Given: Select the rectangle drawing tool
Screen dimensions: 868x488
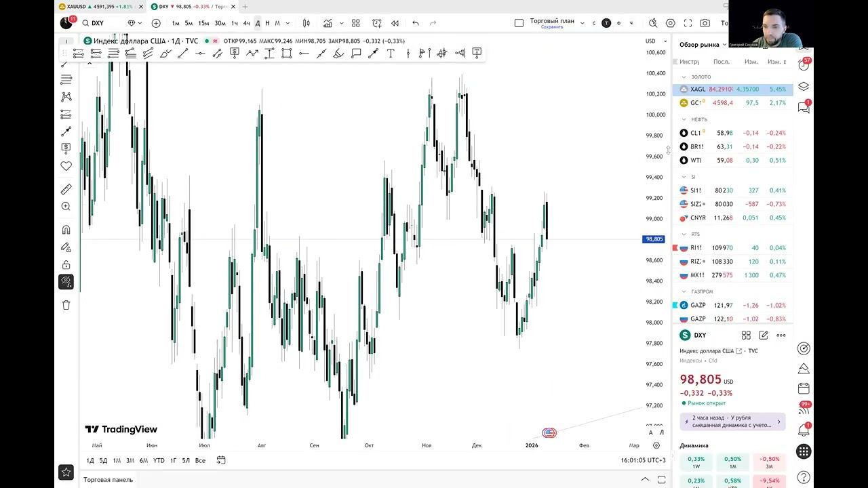Looking at the screenshot, I should click(x=286, y=53).
